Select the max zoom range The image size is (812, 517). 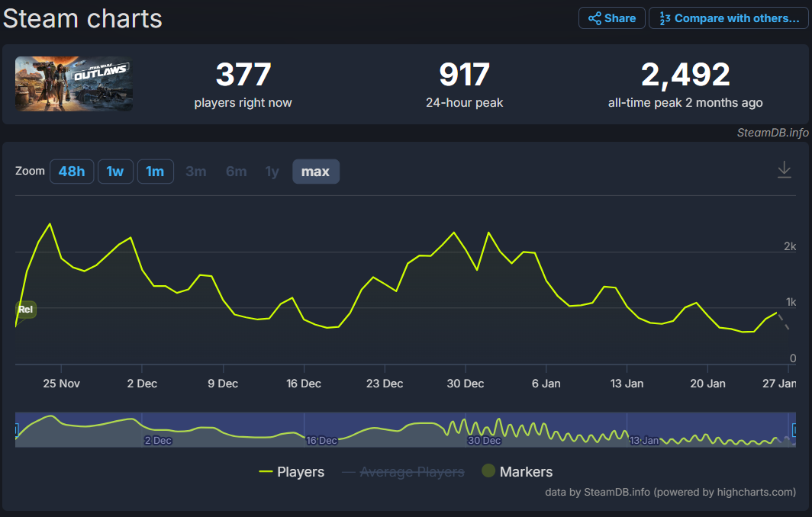[315, 172]
